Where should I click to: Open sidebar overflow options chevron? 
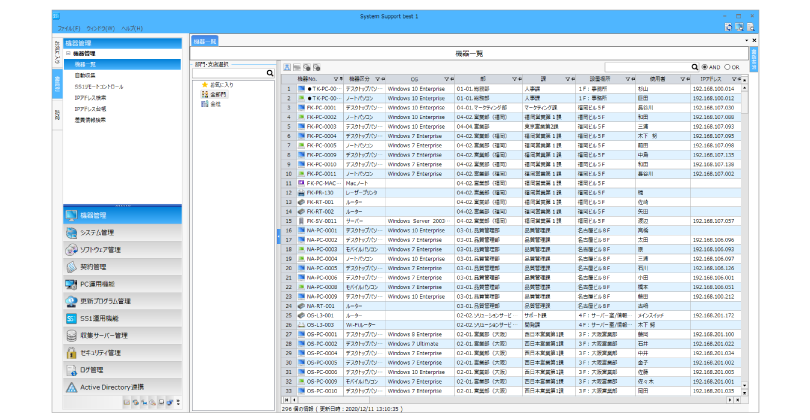click(x=178, y=402)
